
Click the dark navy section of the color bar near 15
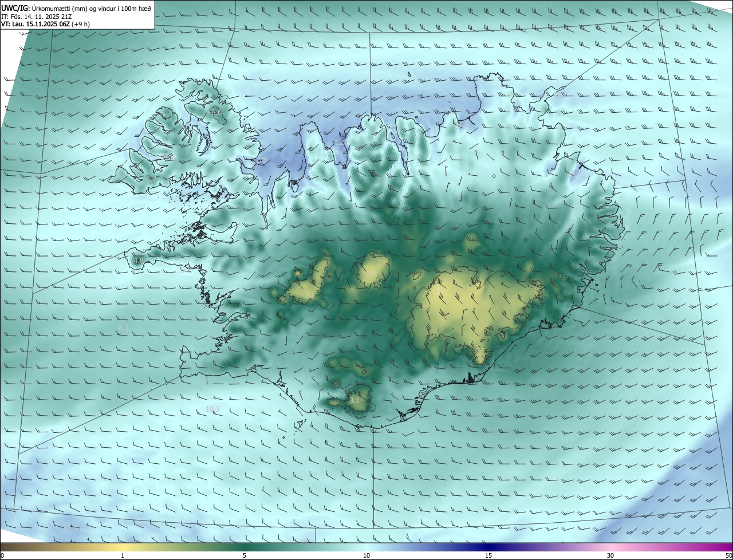point(488,547)
